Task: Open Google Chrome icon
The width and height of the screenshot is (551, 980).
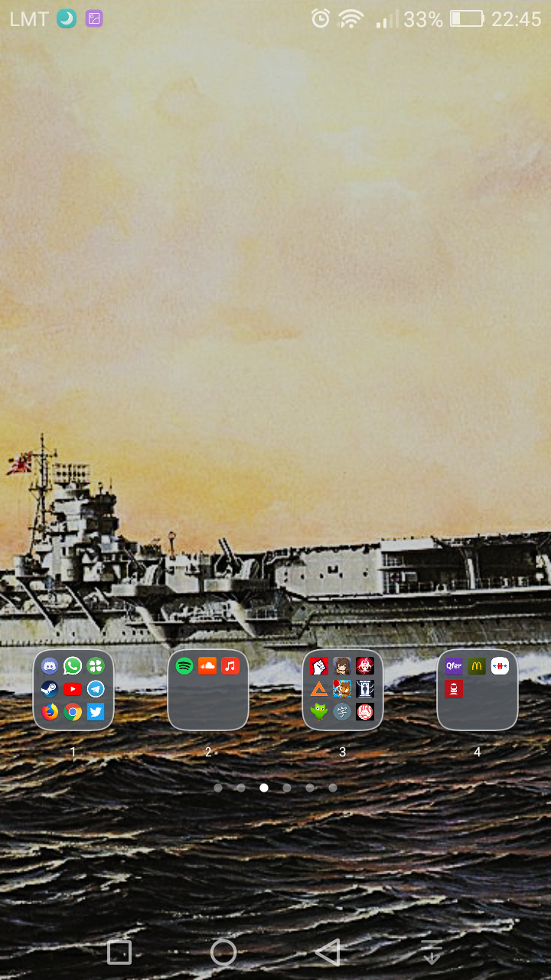Action: click(x=73, y=712)
